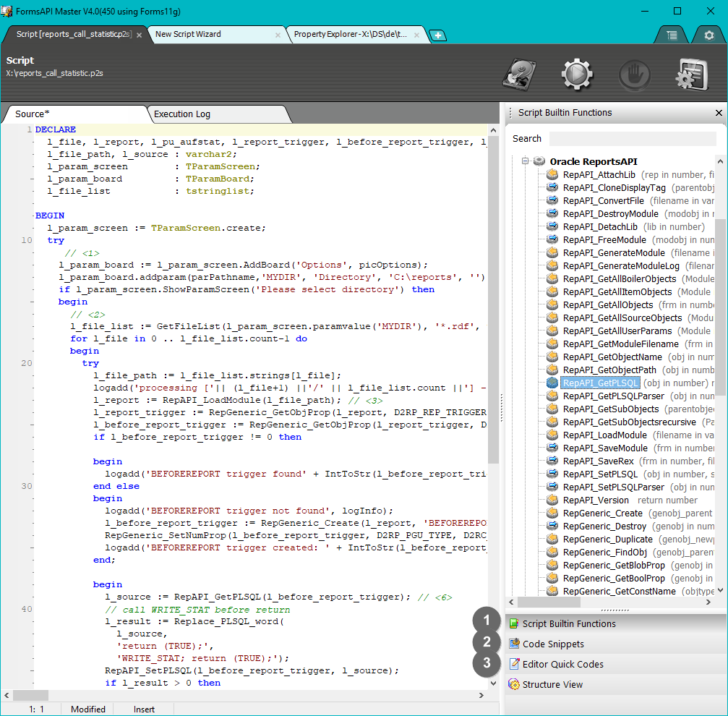The width and height of the screenshot is (728, 716).
Task: Close the Script reports_call_statistic tab
Action: pos(139,35)
